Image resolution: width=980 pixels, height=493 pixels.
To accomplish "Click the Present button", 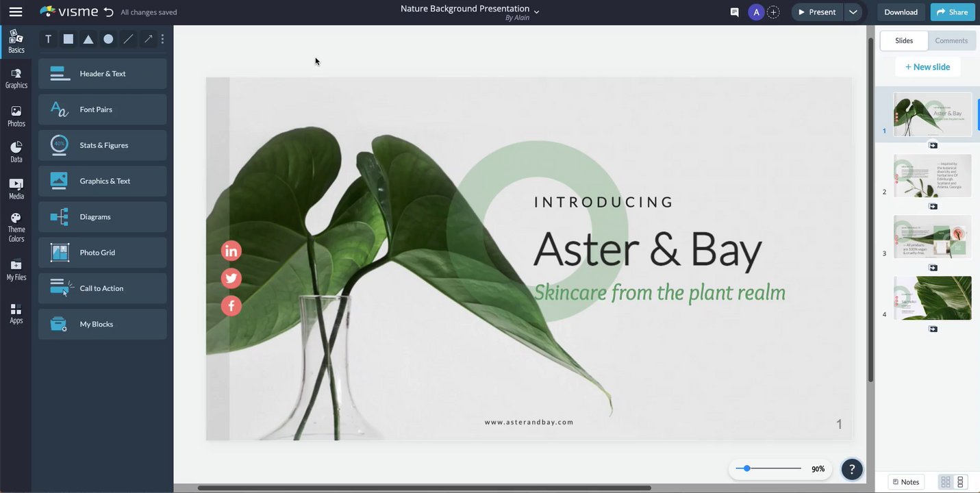I will [817, 12].
